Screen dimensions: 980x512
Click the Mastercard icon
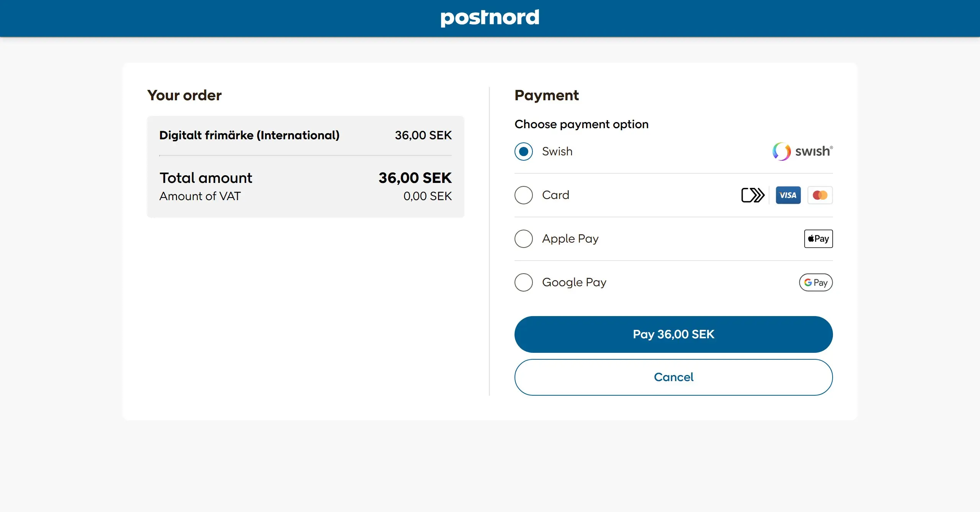coord(820,195)
